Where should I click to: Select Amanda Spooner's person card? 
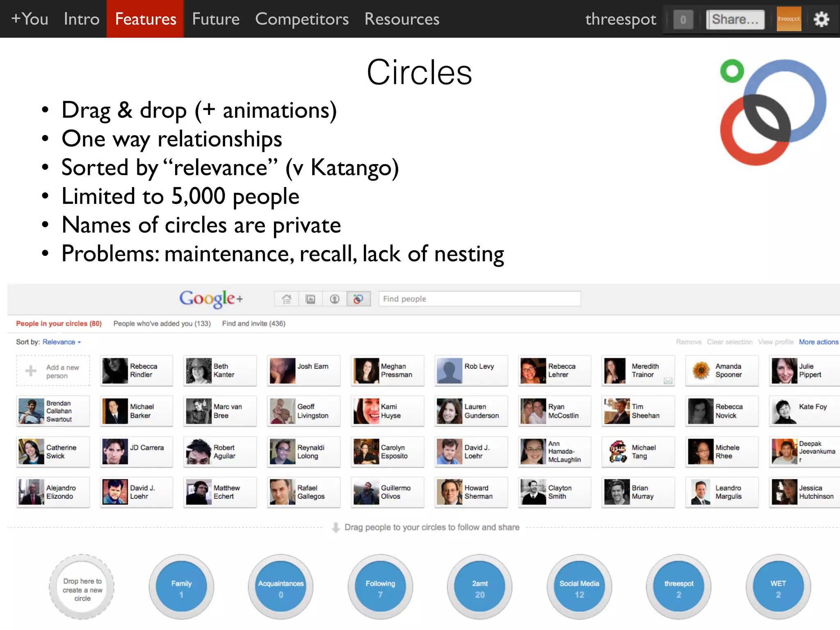click(x=722, y=371)
